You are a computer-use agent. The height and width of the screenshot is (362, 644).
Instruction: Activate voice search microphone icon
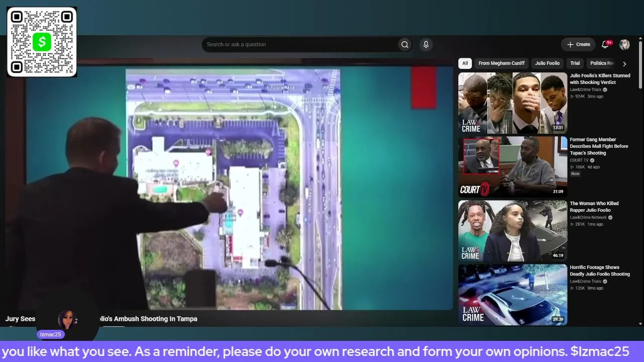426,45
